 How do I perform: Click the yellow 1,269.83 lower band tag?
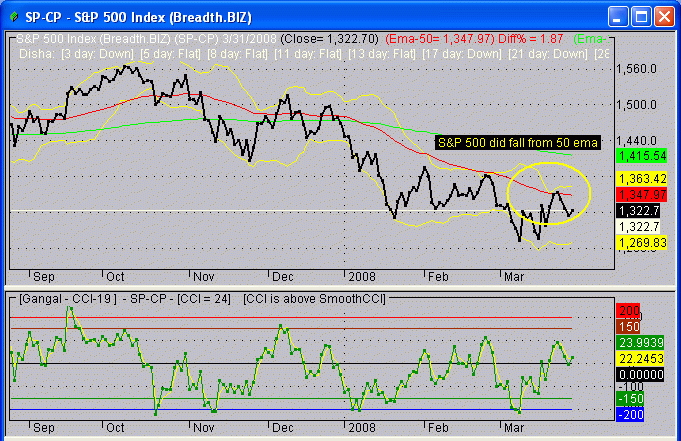[641, 242]
